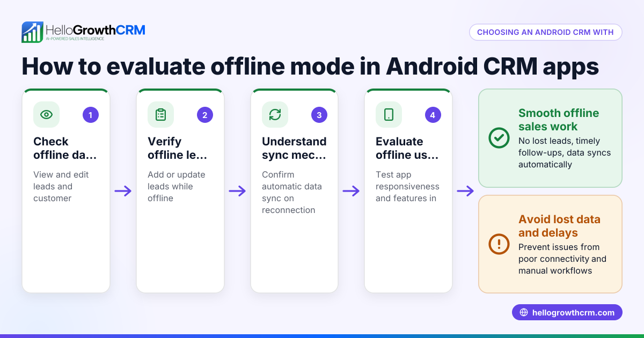
Task: Click the clipboard checklist icon in Verify card
Action: [160, 114]
